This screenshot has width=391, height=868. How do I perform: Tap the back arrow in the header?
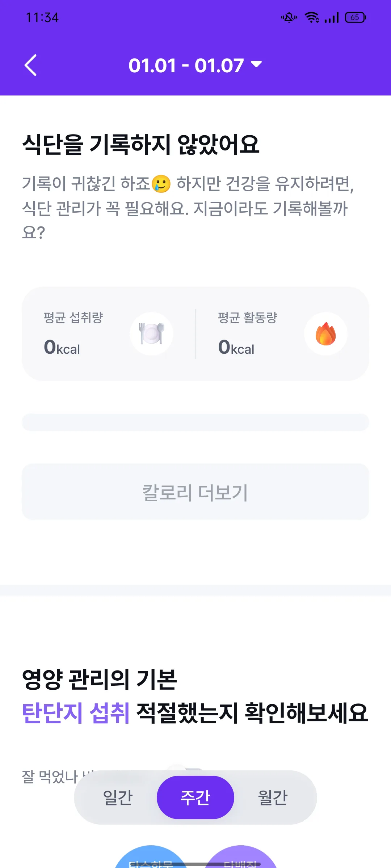click(31, 65)
